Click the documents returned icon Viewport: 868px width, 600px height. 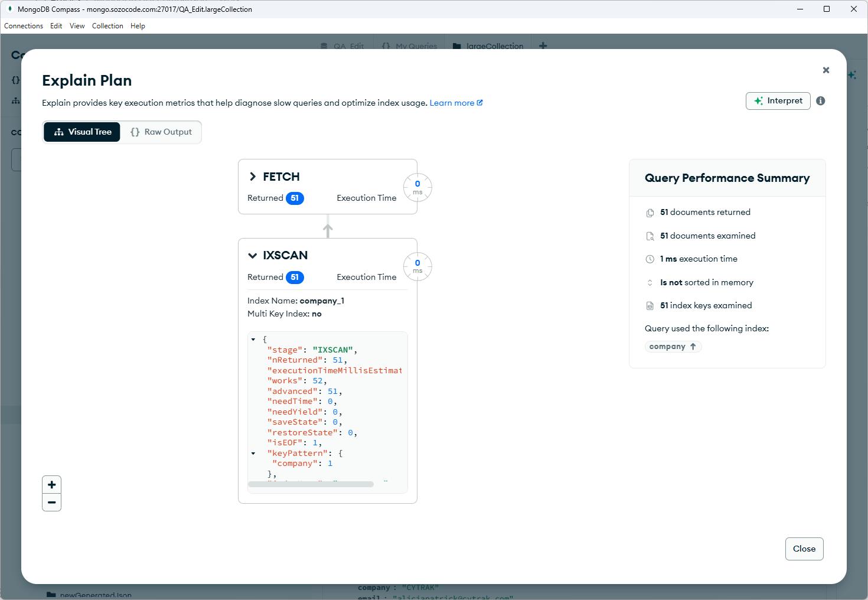coord(650,213)
